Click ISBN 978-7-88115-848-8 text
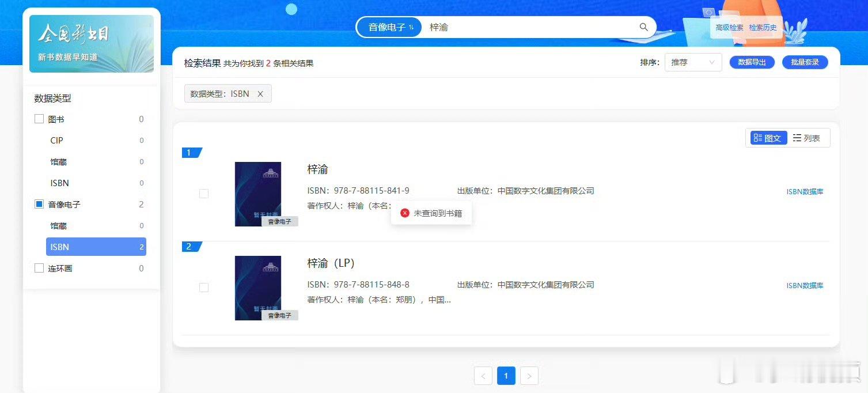The height and width of the screenshot is (393, 868). click(x=358, y=285)
